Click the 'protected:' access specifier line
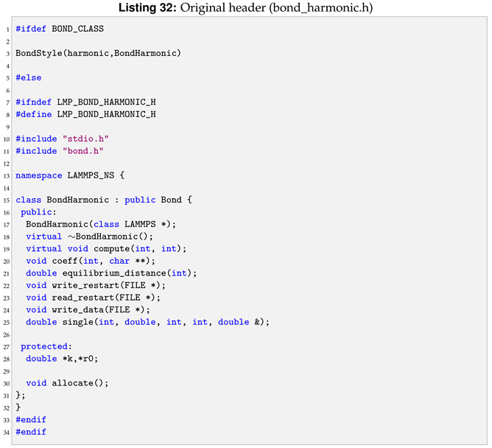Viewport: 492px width, 448px height. (x=46, y=346)
